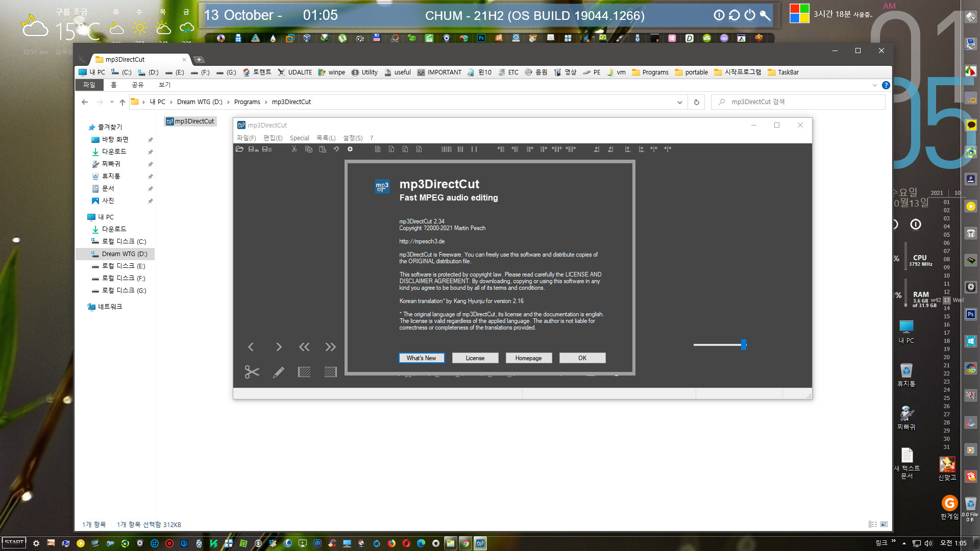The image size is (980, 551).
Task: Open the 파일 tab in Explorer
Action: coord(89,85)
